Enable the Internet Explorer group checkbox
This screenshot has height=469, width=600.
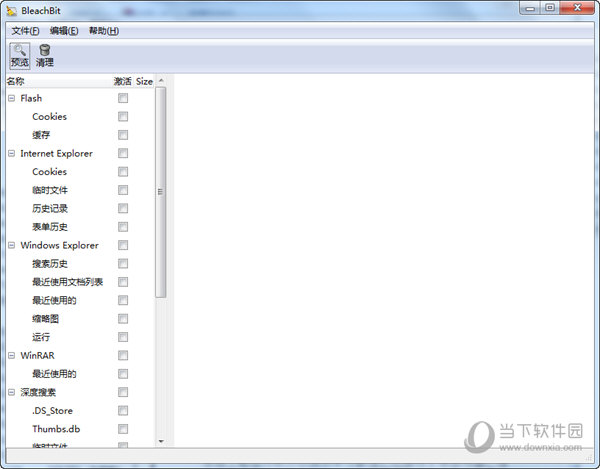pyautogui.click(x=123, y=153)
